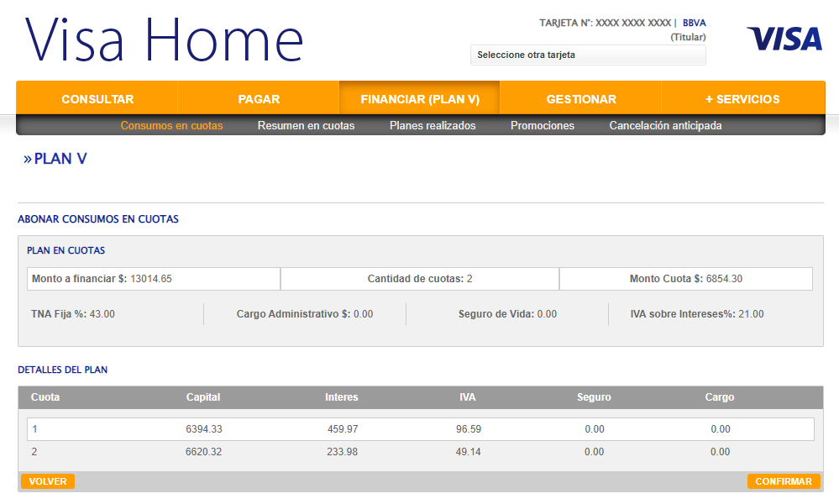Select cuota 2 row in plan details
Screen dimensions: 839x504
[420, 452]
